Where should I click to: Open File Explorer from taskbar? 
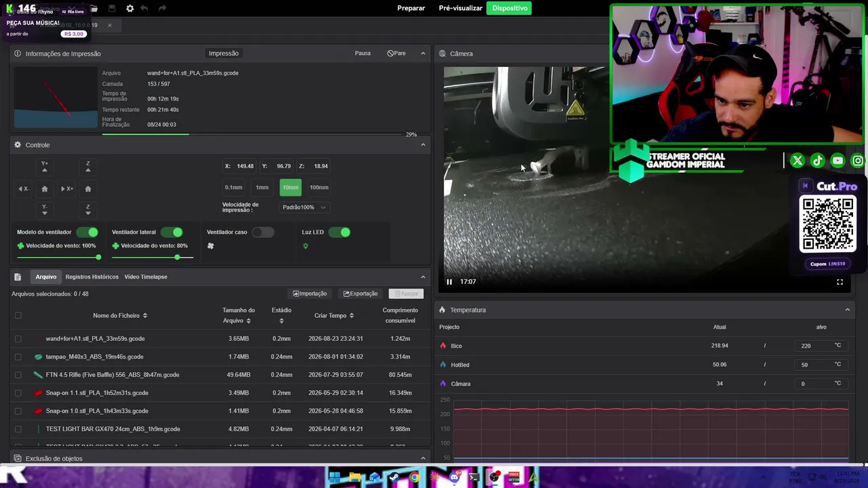pyautogui.click(x=355, y=477)
